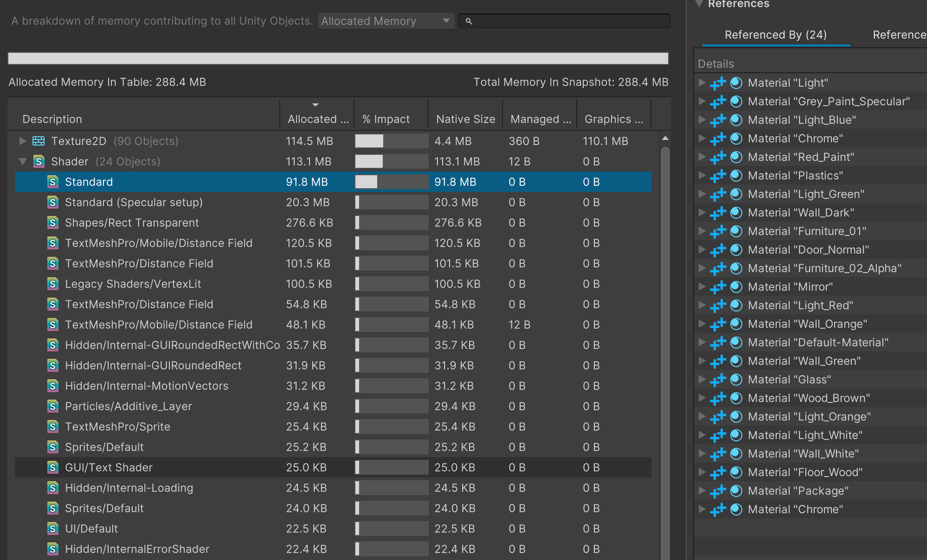Click the Legacy Shaders/VertexLit shader icon

(x=53, y=284)
